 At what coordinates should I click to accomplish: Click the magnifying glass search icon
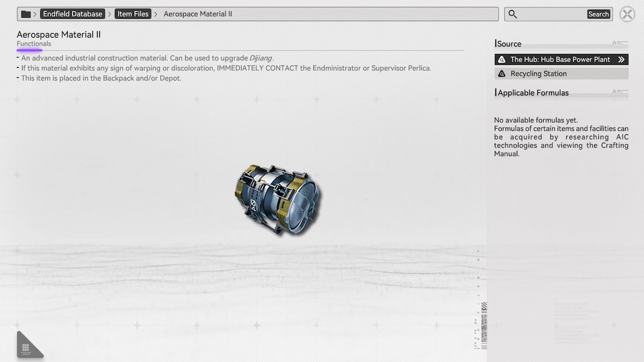click(513, 14)
